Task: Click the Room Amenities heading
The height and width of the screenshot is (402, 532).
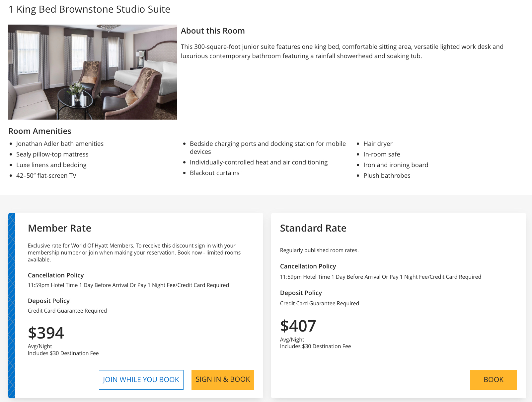Action: (x=40, y=131)
